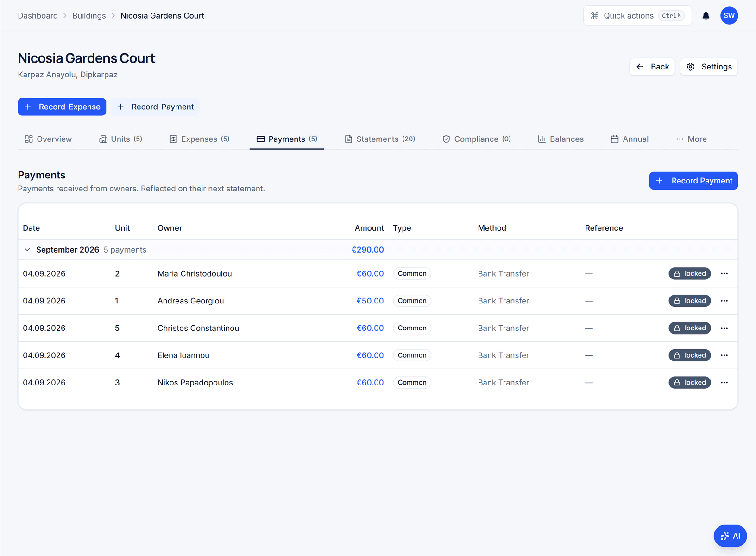
Task: Click the blue Record Expense button
Action: 62,107
